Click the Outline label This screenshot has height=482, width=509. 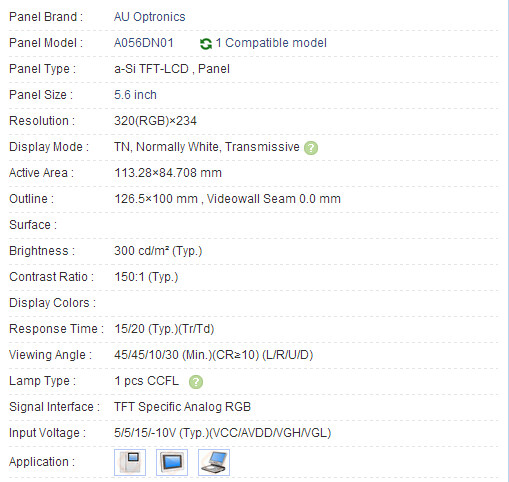31,199
